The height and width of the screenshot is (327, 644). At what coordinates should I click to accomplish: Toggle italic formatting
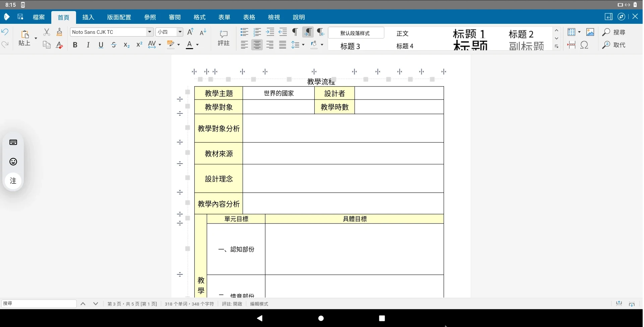[x=88, y=45]
